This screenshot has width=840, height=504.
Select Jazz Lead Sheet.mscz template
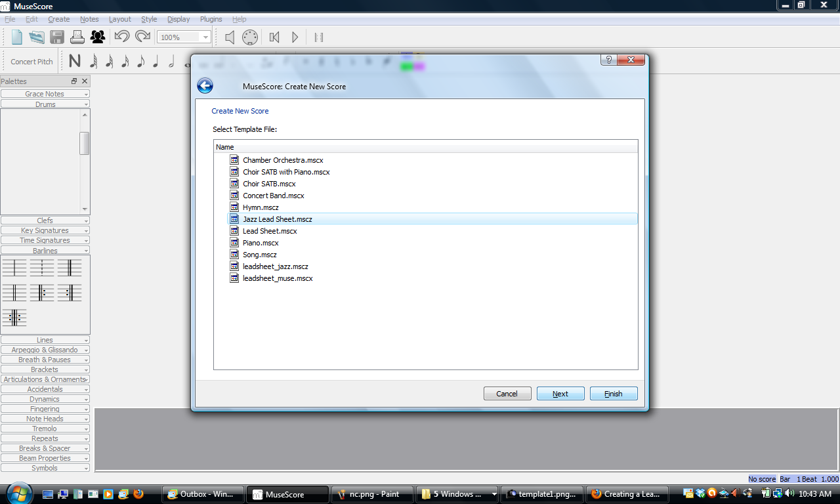432,219
